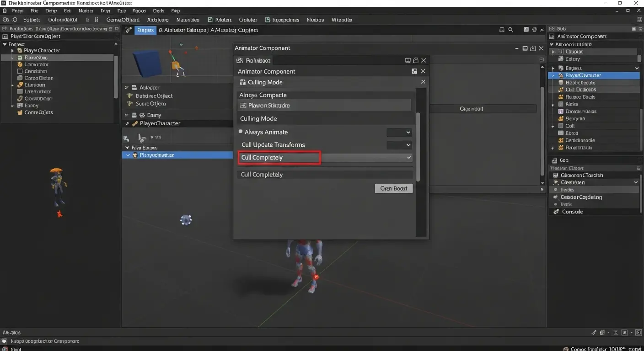Open the GameObject menu in the menu bar
Viewport: 644px width, 351px height.
pos(123,19)
